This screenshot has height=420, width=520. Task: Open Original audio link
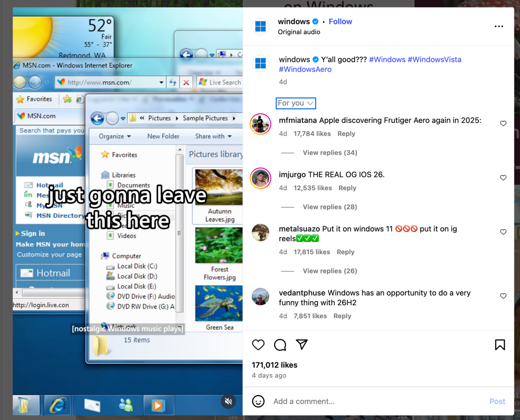pos(299,32)
